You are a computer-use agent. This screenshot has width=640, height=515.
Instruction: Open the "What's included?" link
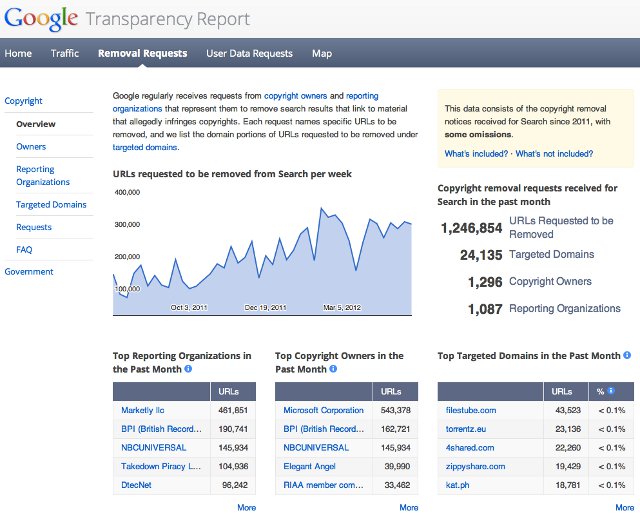[476, 154]
